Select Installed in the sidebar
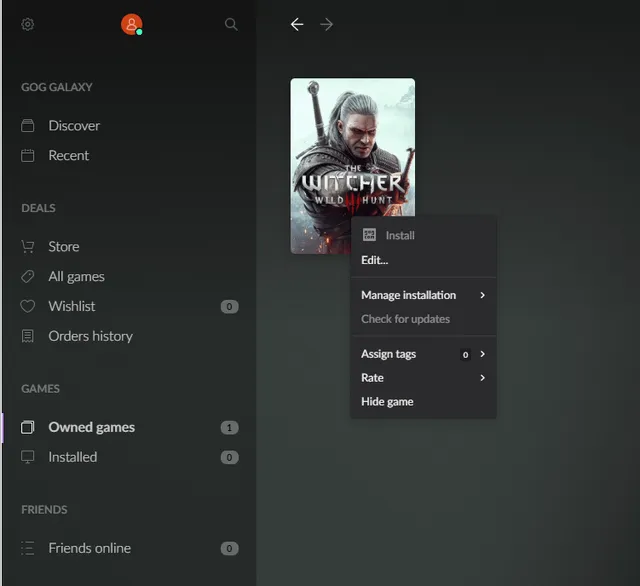Image resolution: width=640 pixels, height=586 pixels. click(73, 457)
